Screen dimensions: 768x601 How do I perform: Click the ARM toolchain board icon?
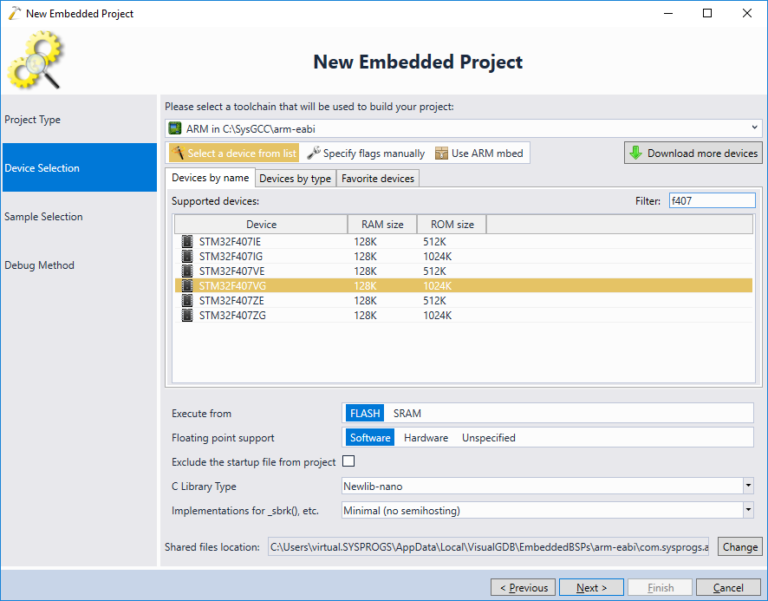point(175,128)
